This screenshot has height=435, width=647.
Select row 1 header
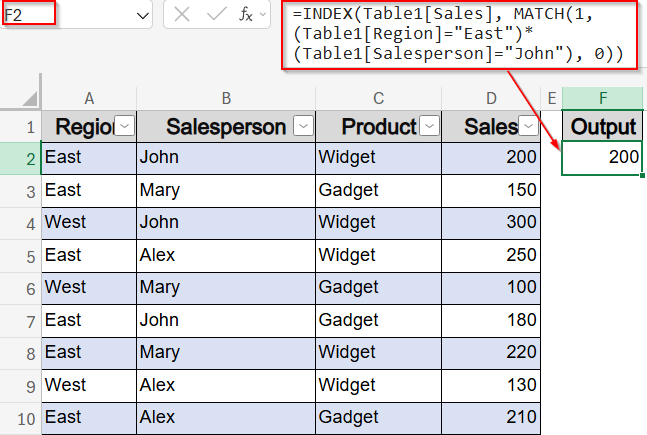[x=21, y=126]
